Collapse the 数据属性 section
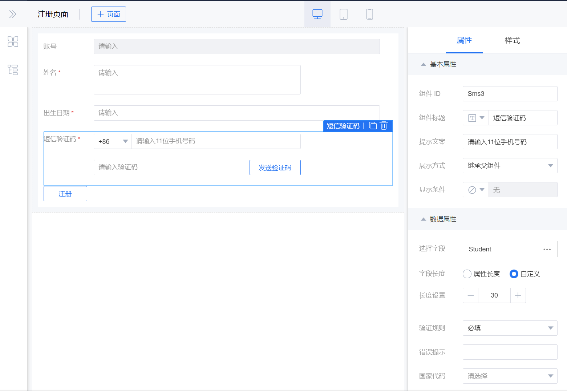Image resolution: width=567 pixels, height=392 pixels. (x=423, y=219)
